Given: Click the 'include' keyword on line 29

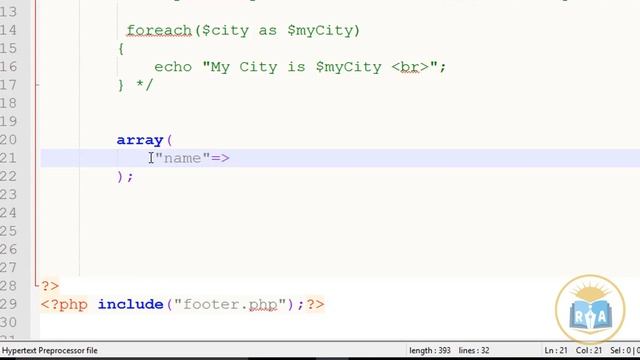Looking at the screenshot, I should (131, 304).
